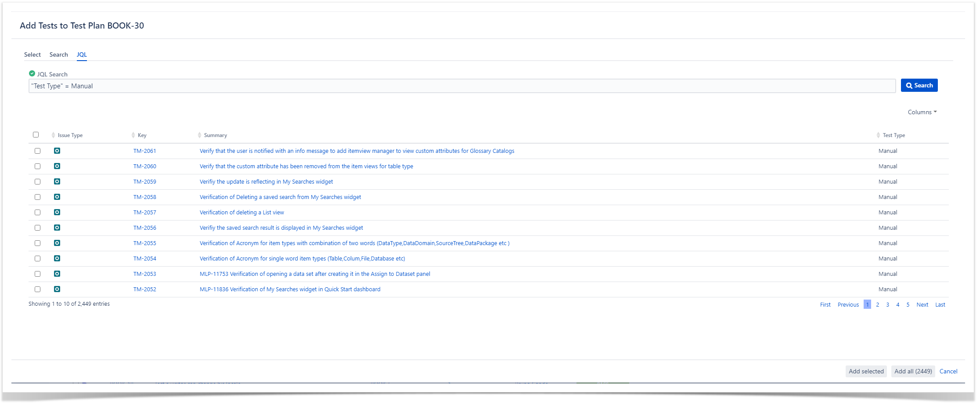Jump to page 5 of results

click(x=908, y=304)
